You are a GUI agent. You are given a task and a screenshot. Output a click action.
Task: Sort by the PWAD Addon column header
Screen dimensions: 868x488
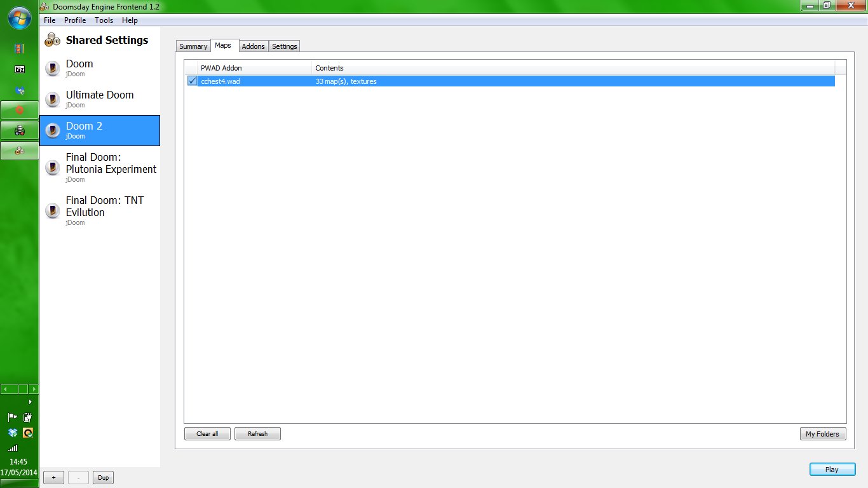point(255,68)
